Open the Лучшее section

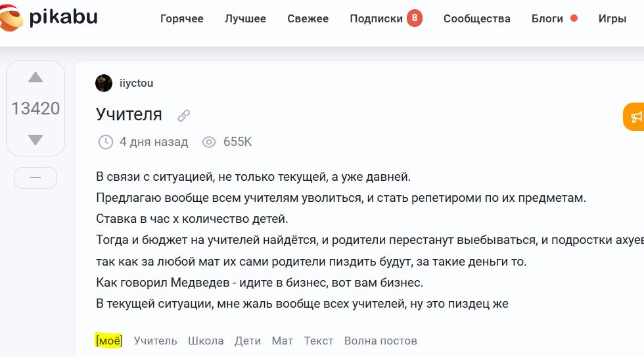(x=245, y=18)
